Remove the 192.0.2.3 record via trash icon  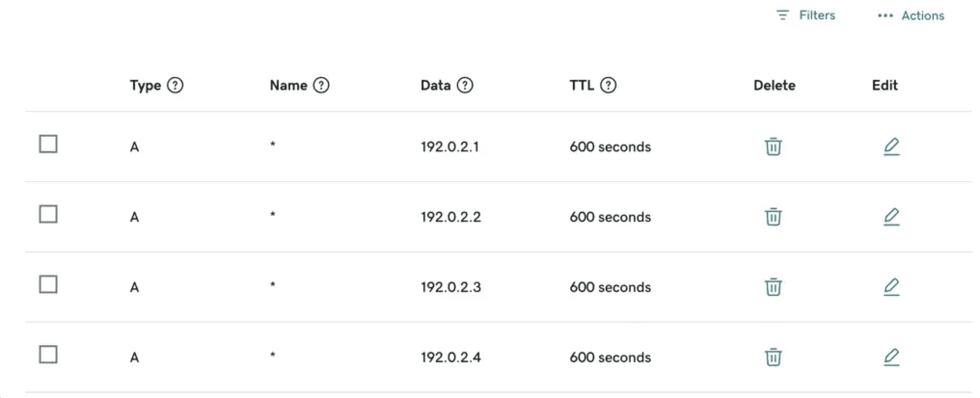pyautogui.click(x=773, y=287)
